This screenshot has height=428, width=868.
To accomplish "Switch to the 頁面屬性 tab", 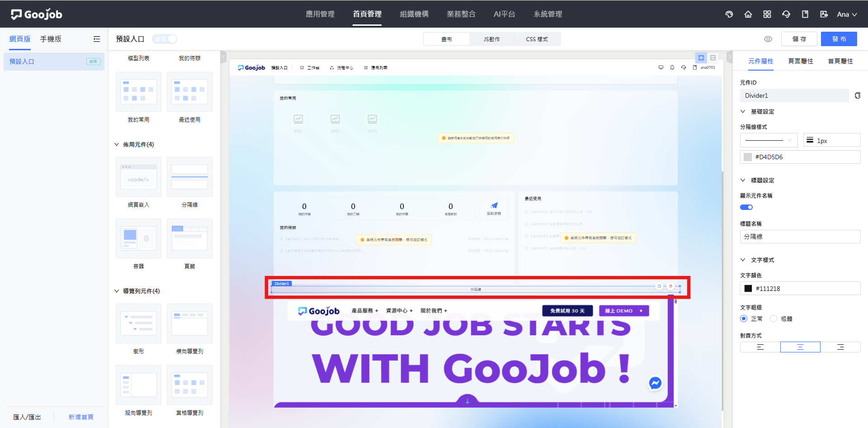I will pos(801,61).
